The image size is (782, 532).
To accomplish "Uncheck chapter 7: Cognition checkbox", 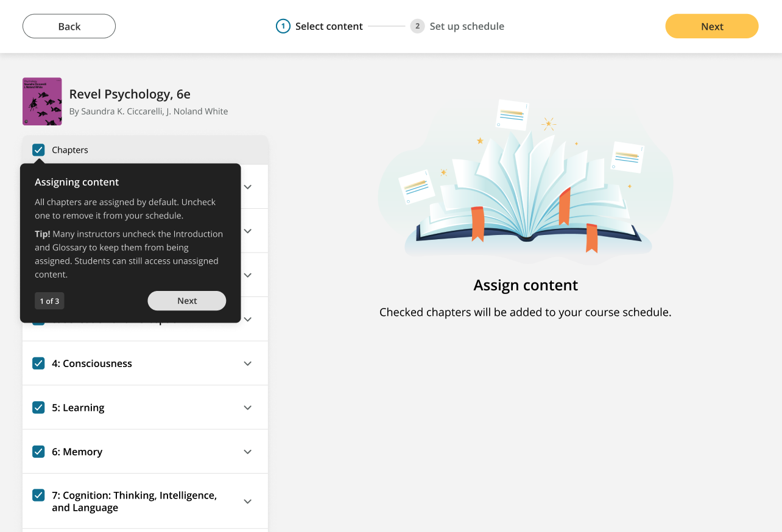I will (x=38, y=495).
